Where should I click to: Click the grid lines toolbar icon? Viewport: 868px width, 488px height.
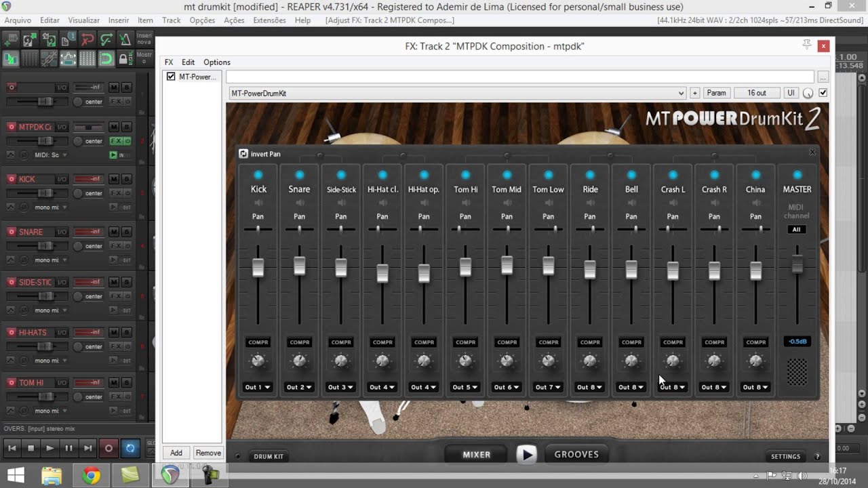pyautogui.click(x=87, y=58)
